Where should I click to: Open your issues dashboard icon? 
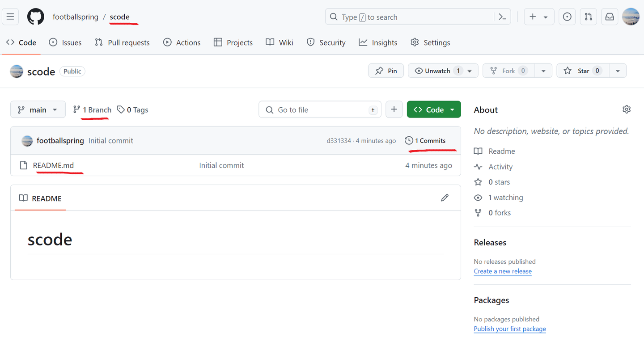567,17
